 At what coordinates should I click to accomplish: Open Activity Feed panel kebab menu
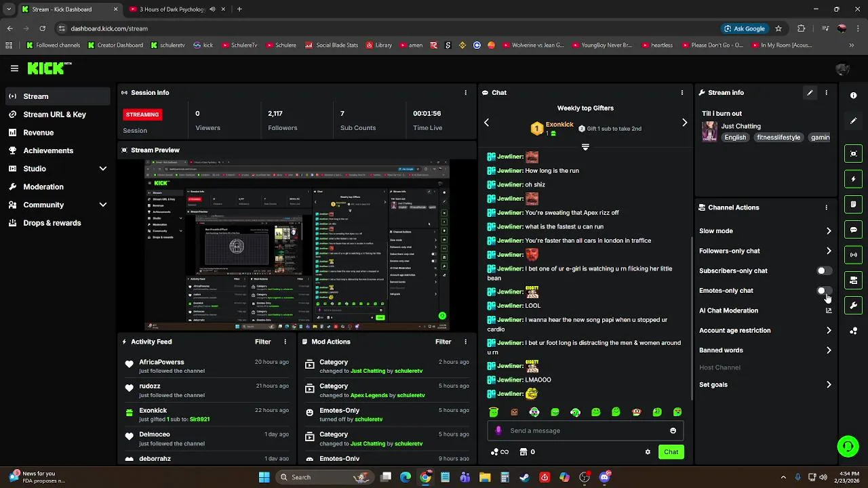click(x=285, y=342)
